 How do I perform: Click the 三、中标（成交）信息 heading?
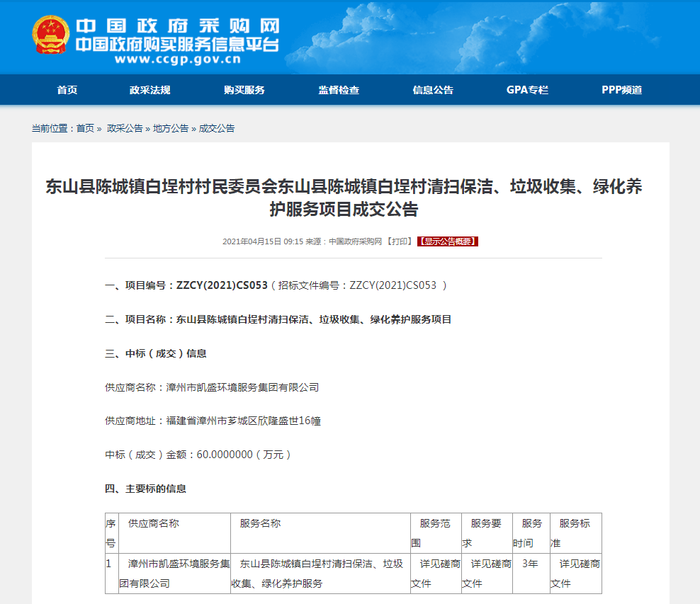[x=156, y=353]
